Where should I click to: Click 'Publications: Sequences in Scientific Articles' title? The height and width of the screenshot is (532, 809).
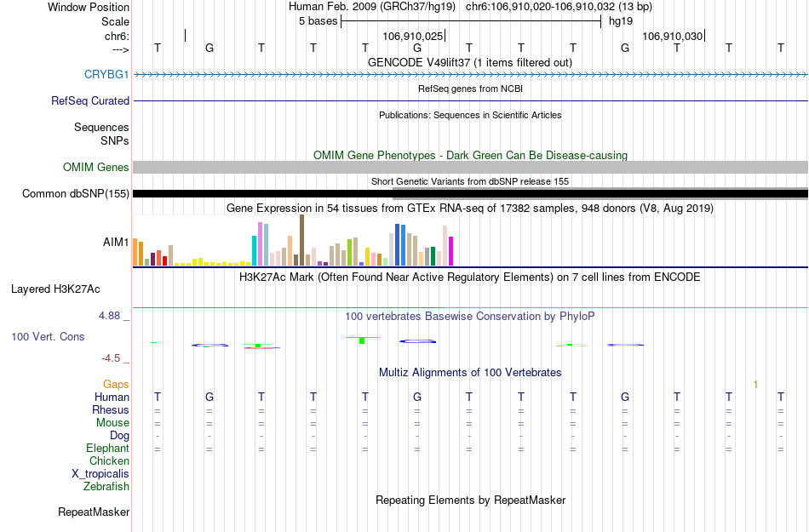(x=470, y=115)
